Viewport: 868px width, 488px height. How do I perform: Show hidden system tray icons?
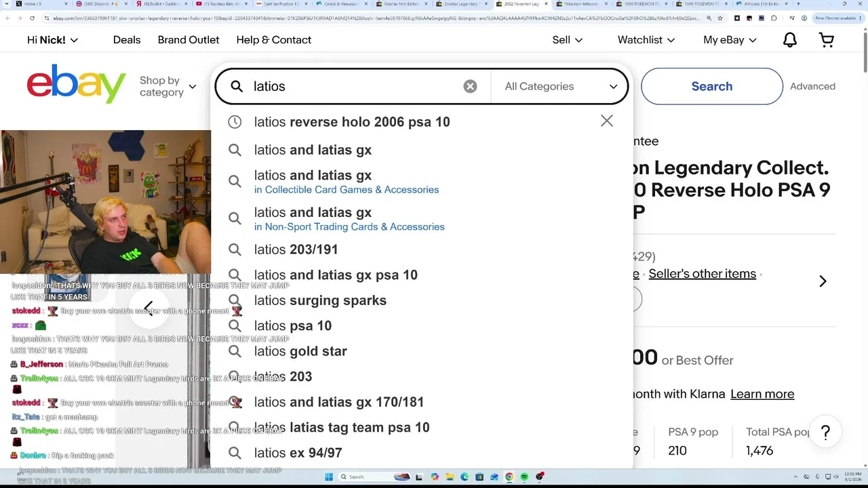(x=796, y=476)
